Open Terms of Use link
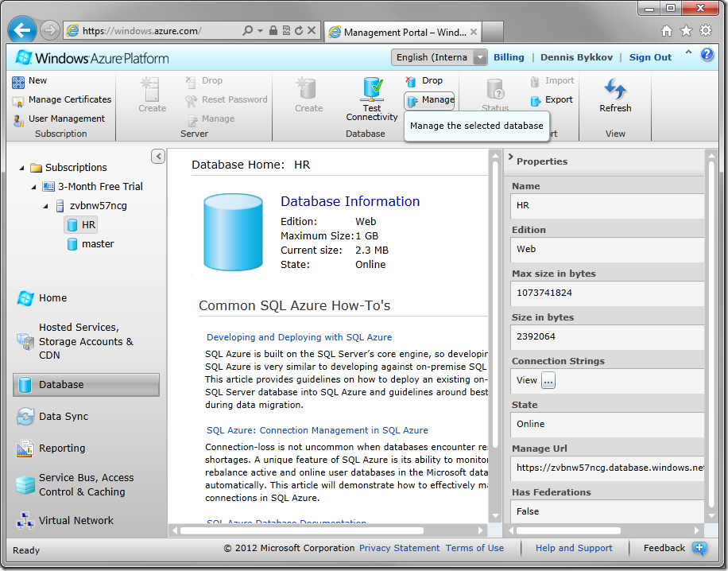The width and height of the screenshot is (728, 571). pyautogui.click(x=474, y=548)
